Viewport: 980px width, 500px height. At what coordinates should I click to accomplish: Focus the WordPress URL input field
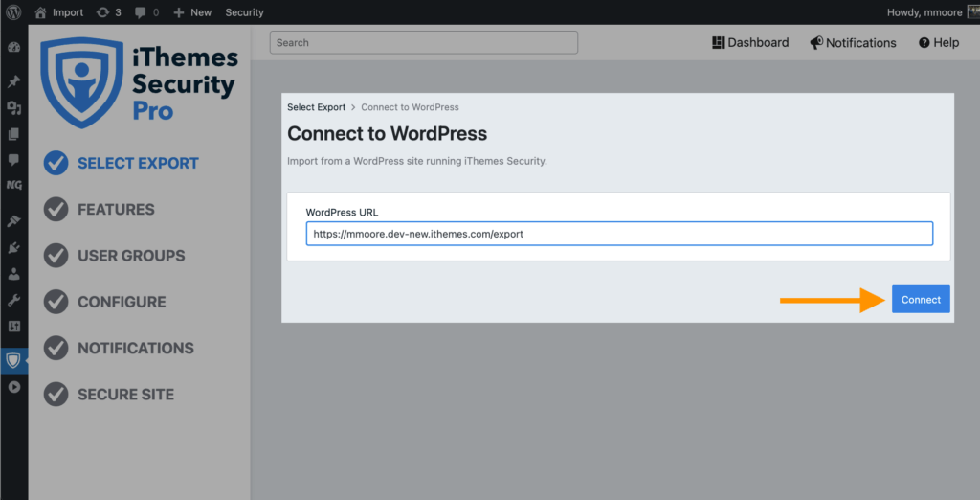tap(619, 234)
